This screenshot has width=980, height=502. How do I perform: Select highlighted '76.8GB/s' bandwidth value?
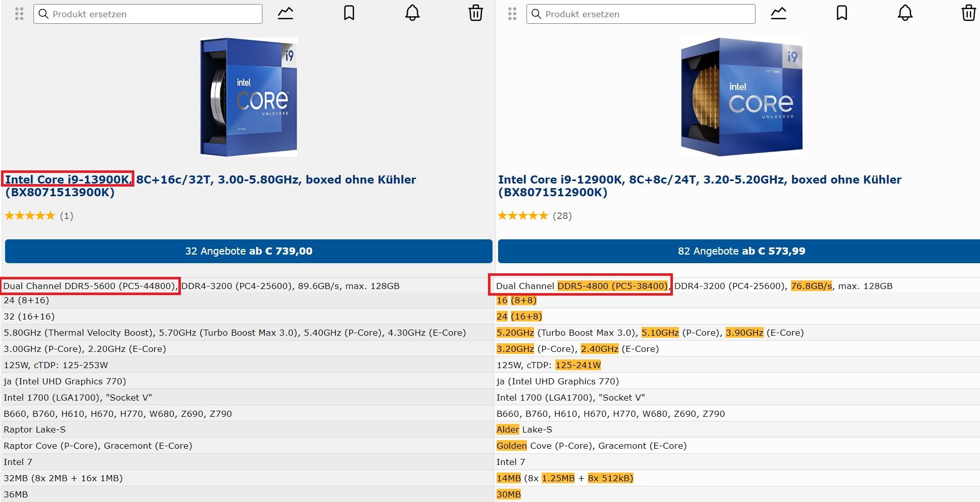(811, 286)
